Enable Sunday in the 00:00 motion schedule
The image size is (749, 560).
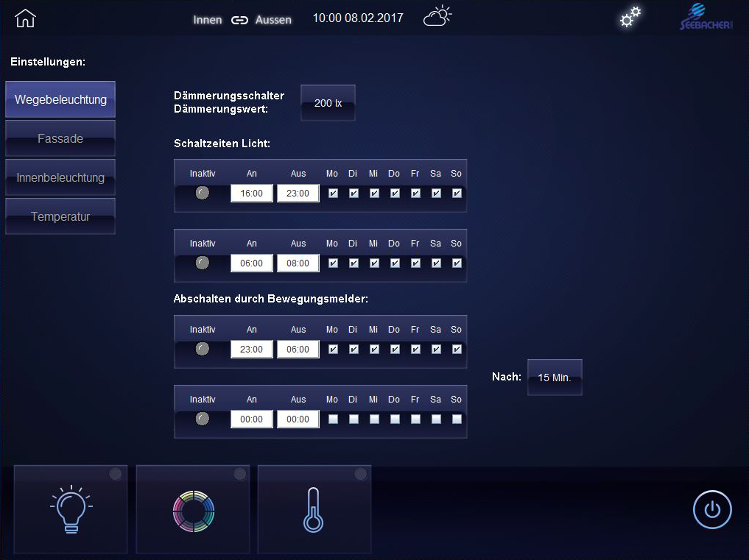click(457, 419)
